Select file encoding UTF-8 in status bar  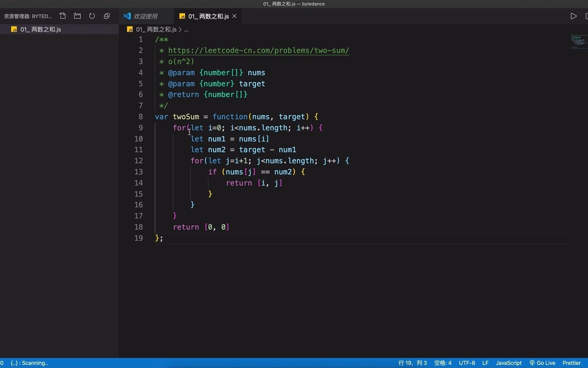click(467, 363)
